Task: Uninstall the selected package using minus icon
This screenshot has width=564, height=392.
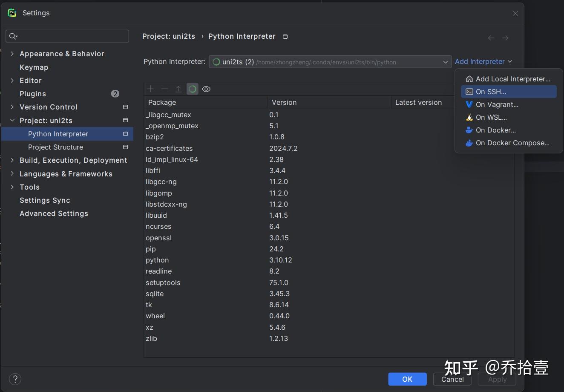Action: coord(165,89)
